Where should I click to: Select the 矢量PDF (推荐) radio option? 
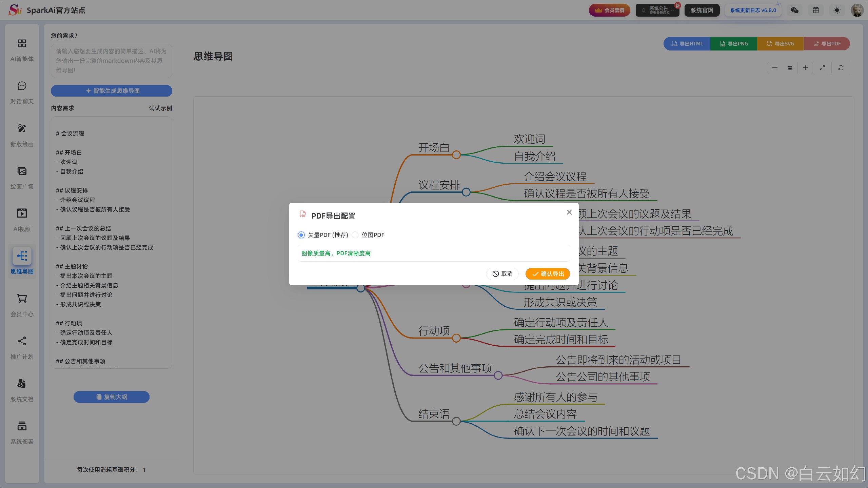pos(301,235)
